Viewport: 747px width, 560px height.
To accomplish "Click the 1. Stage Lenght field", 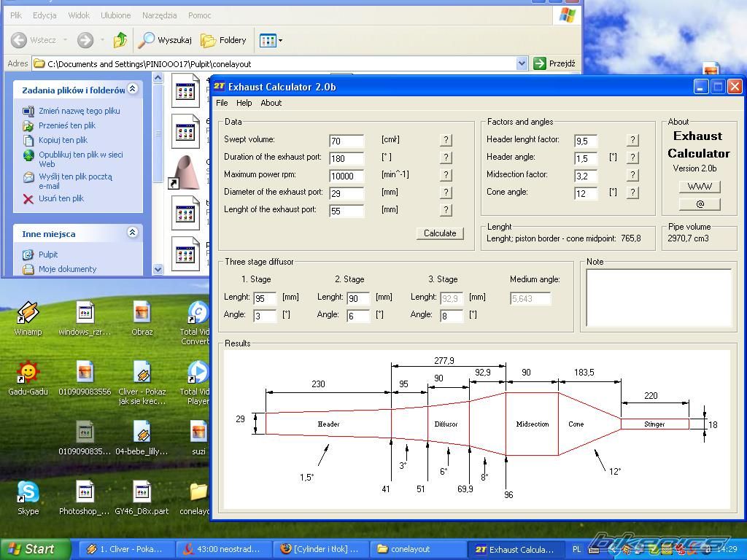I will (x=264, y=298).
